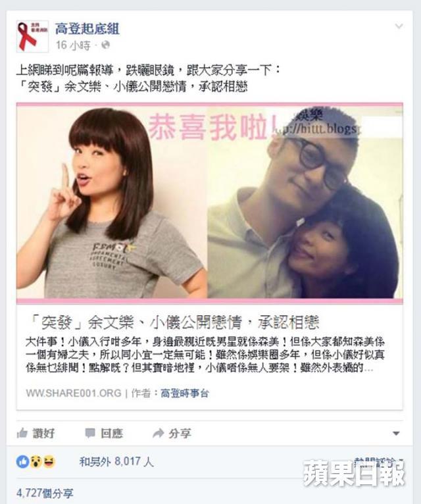Open the 4,727個分享 shares link

[45, 493]
